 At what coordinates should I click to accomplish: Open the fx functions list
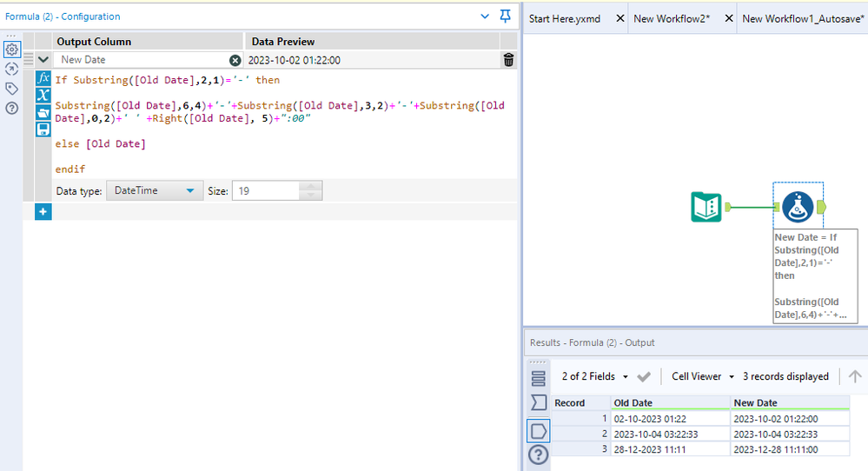tap(43, 78)
